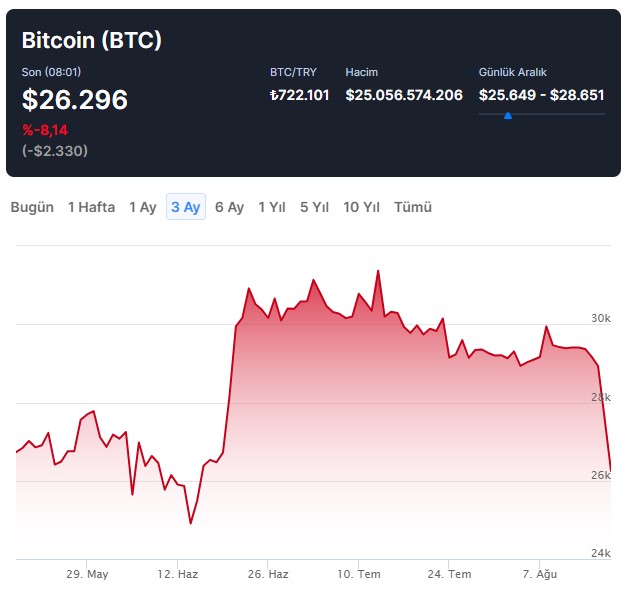The height and width of the screenshot is (603, 625).
Task: Click the Hacim volume amount
Action: [x=404, y=95]
